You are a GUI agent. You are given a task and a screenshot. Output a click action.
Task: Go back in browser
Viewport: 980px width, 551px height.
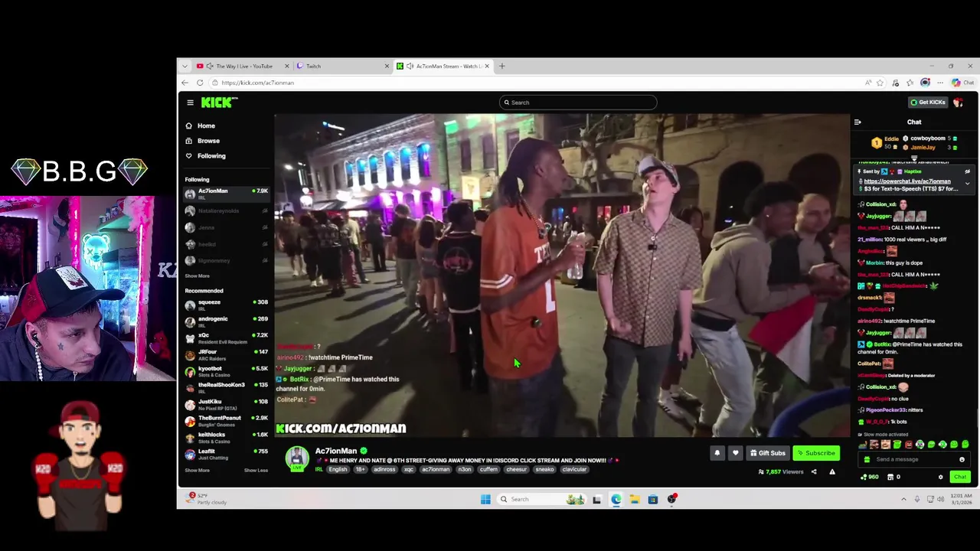click(185, 83)
